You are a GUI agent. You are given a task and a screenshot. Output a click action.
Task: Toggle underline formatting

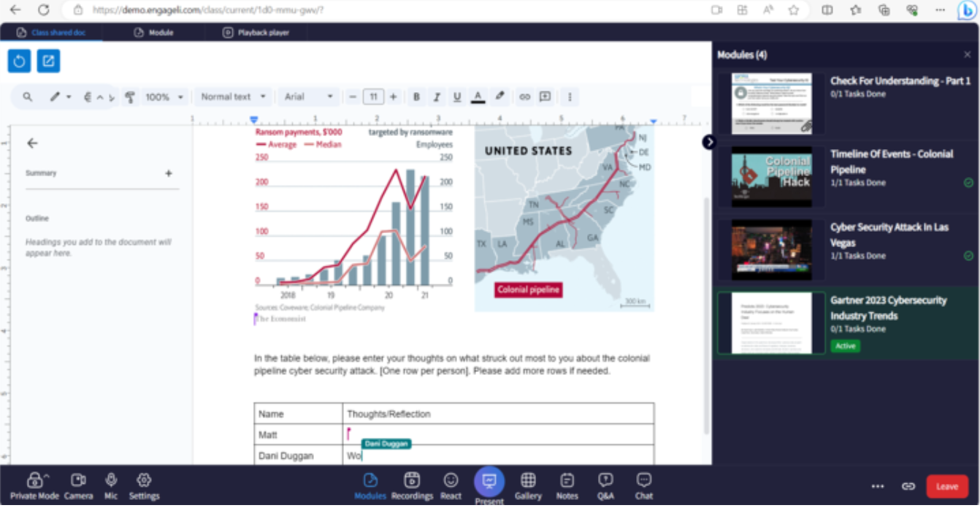[x=457, y=96]
